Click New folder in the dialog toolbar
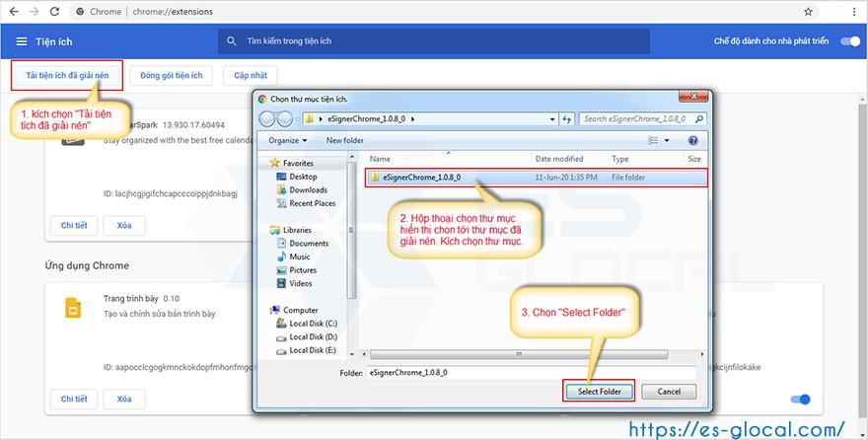The height and width of the screenshot is (440, 868). 345,140
